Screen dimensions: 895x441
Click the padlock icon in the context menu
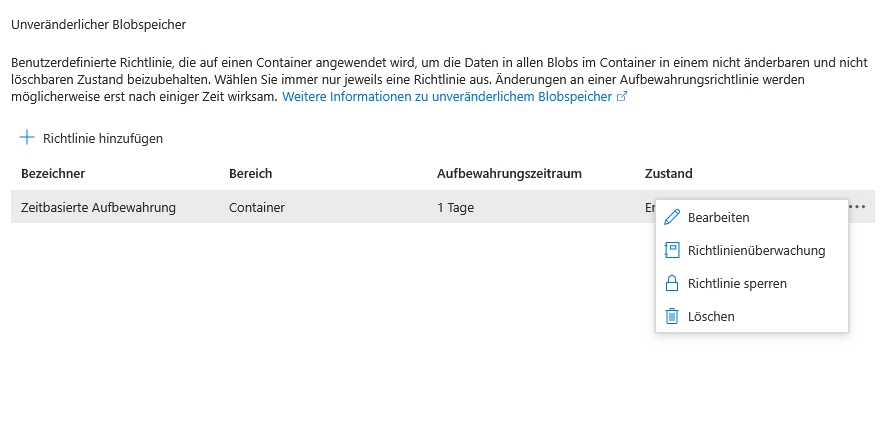[672, 283]
